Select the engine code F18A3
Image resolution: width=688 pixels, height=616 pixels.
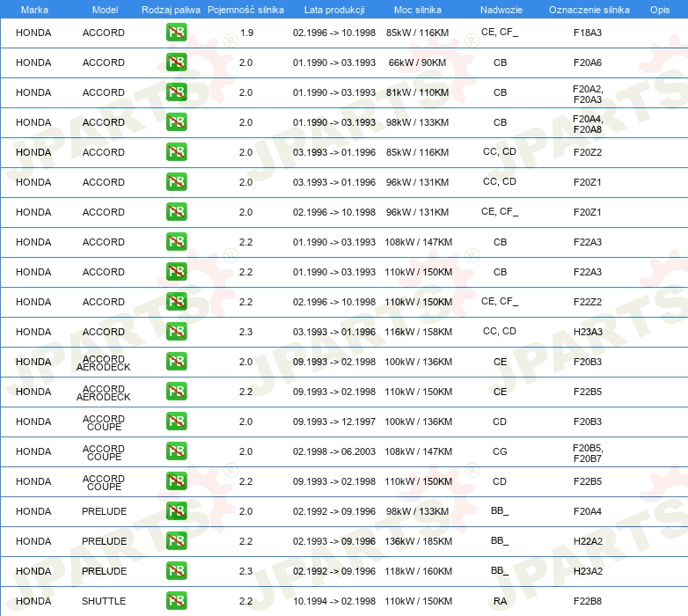pyautogui.click(x=588, y=33)
